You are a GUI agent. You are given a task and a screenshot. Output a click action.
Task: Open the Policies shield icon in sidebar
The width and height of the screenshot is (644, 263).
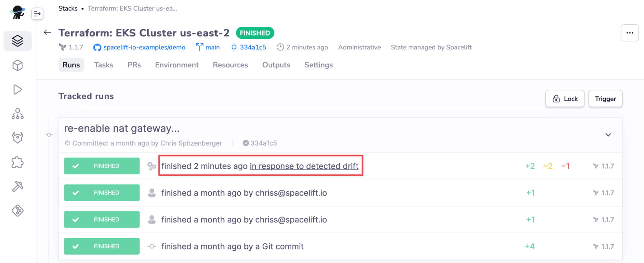pos(17,138)
